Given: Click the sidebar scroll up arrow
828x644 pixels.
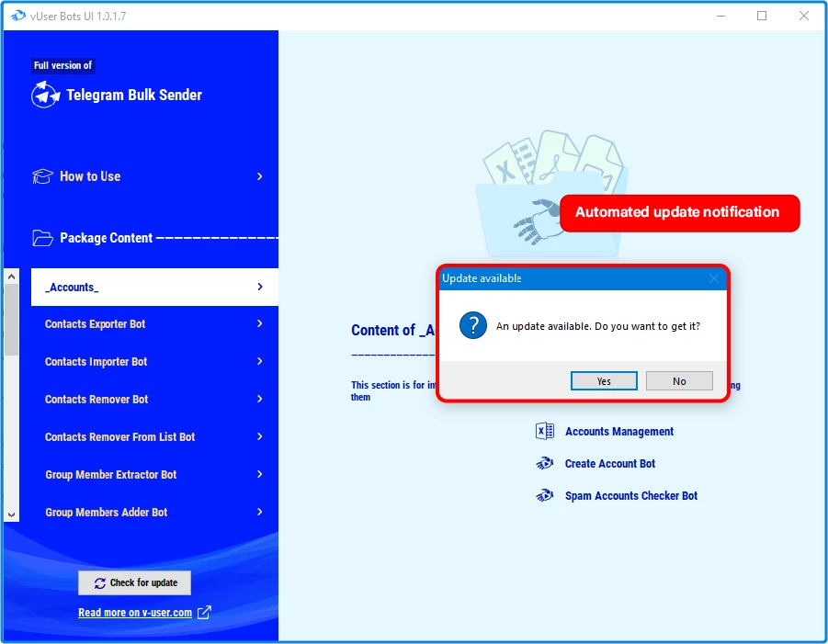Looking at the screenshot, I should [x=12, y=277].
